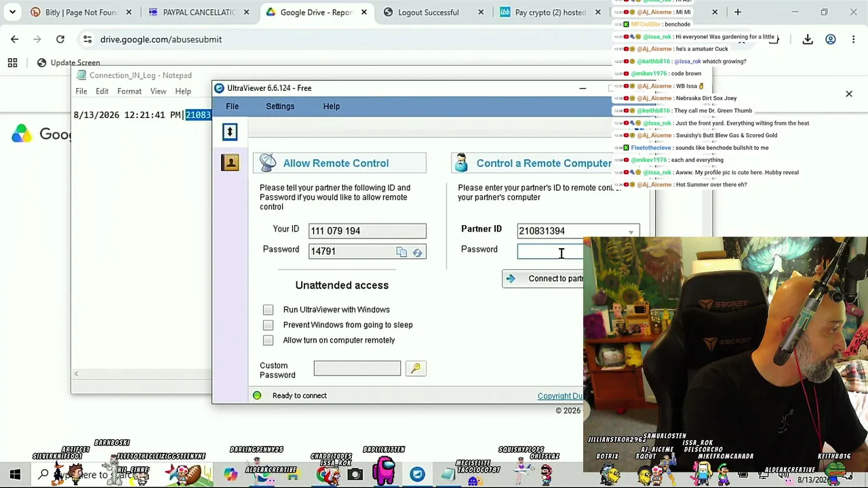The width and height of the screenshot is (868, 488).
Task: Open the UltraViewer File menu
Action: 232,106
